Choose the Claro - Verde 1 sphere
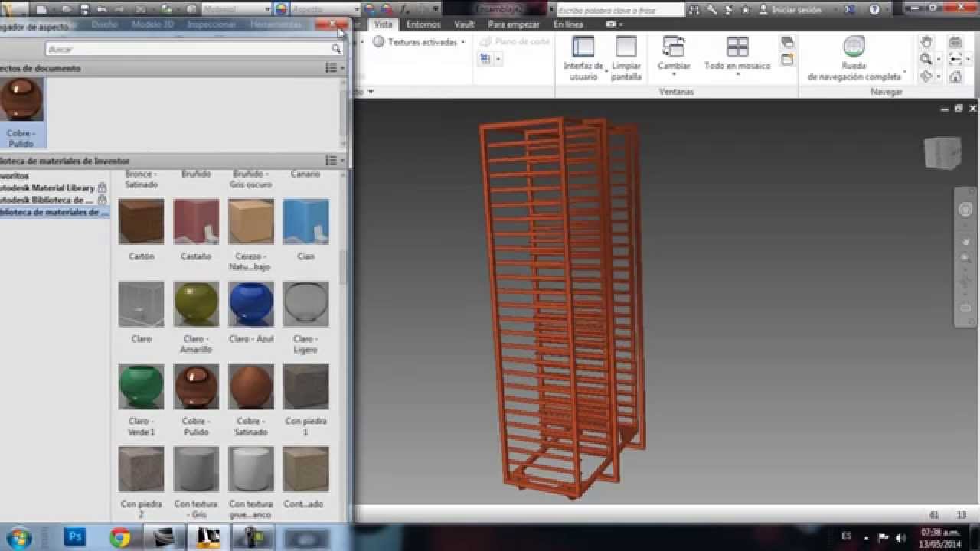980x551 pixels. tap(141, 386)
